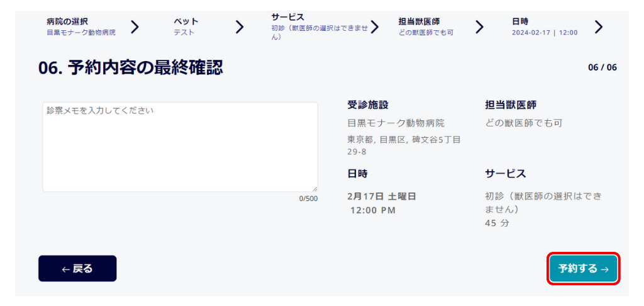This screenshot has width=644, height=306.
Task: Click chevron after 担当獣医師 step
Action: (480, 27)
